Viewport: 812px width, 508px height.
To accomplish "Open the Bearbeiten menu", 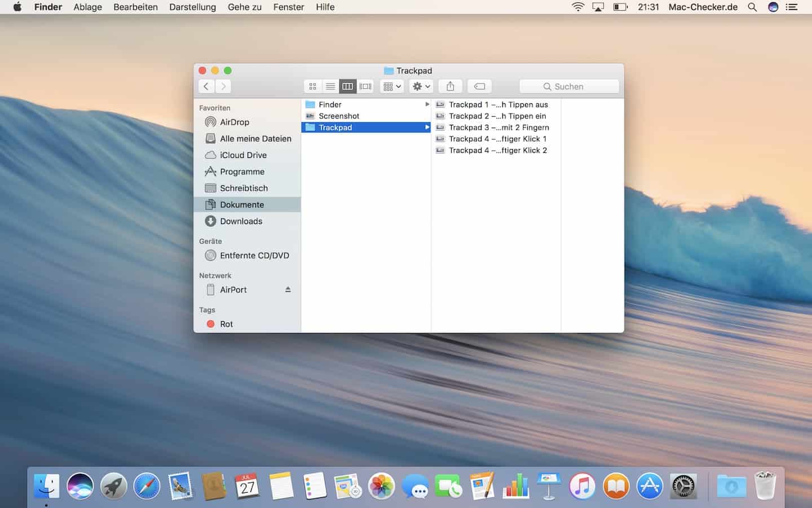I will click(135, 7).
